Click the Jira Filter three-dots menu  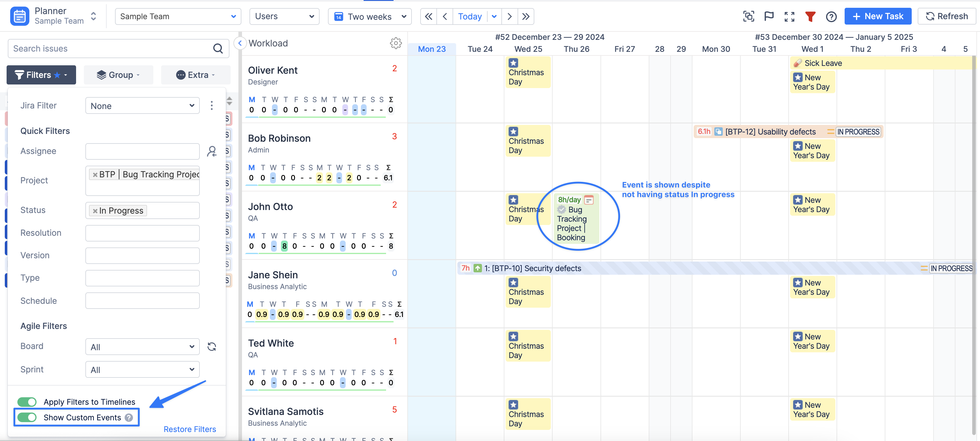[212, 105]
